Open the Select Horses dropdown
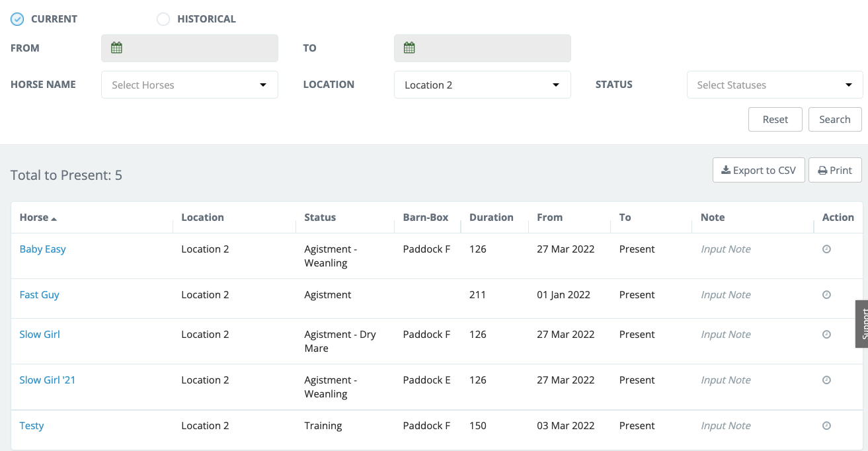868x451 pixels. pos(189,85)
